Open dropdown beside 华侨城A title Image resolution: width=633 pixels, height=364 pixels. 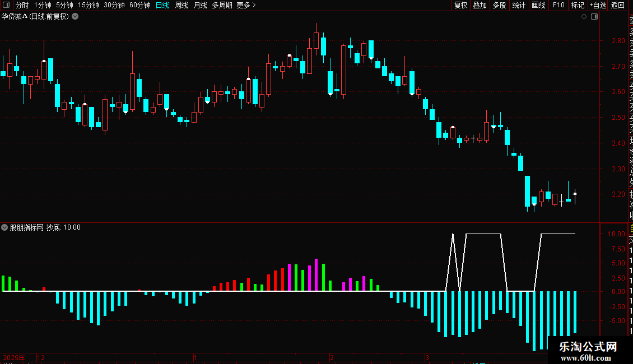[75, 17]
